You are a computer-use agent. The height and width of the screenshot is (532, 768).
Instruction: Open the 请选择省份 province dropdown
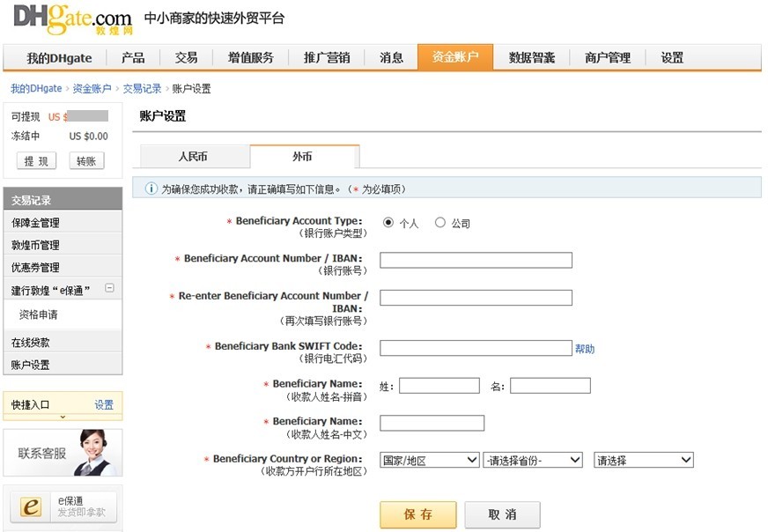pos(534,460)
